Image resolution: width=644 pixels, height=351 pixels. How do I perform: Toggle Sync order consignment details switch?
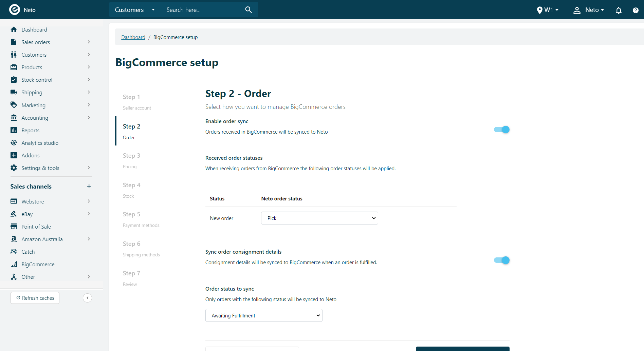(x=502, y=260)
